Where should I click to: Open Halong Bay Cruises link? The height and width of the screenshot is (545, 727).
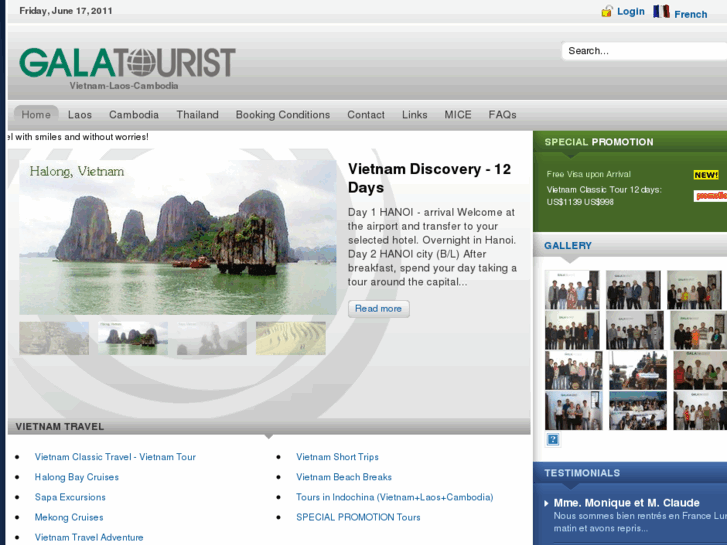(x=77, y=477)
